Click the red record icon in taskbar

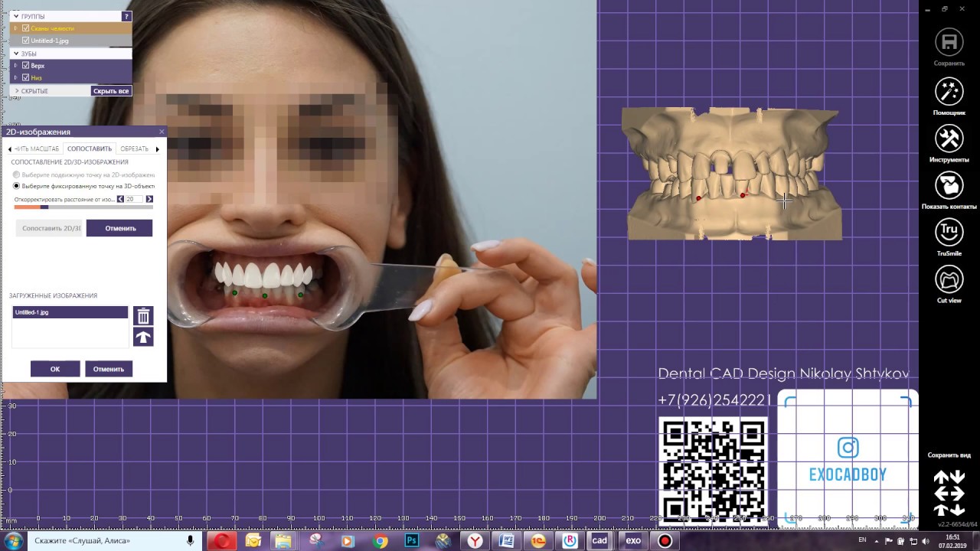[x=665, y=541]
